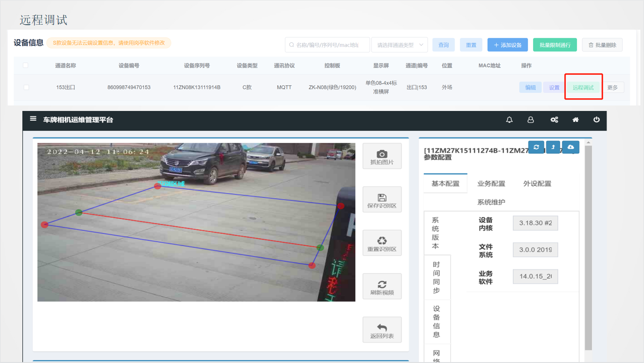644x363 pixels.
Task: Capture a snapshot with 抓拍图片
Action: 382,156
